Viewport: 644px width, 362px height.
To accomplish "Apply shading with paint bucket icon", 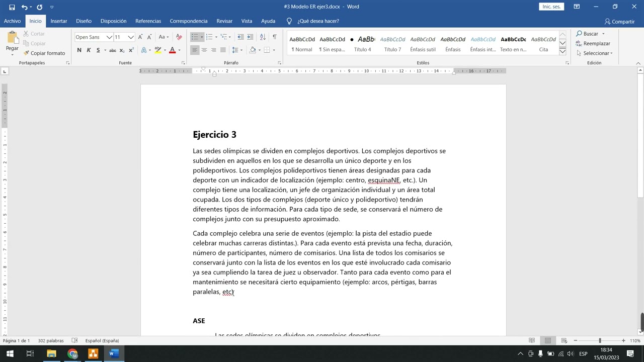I will 253,50.
